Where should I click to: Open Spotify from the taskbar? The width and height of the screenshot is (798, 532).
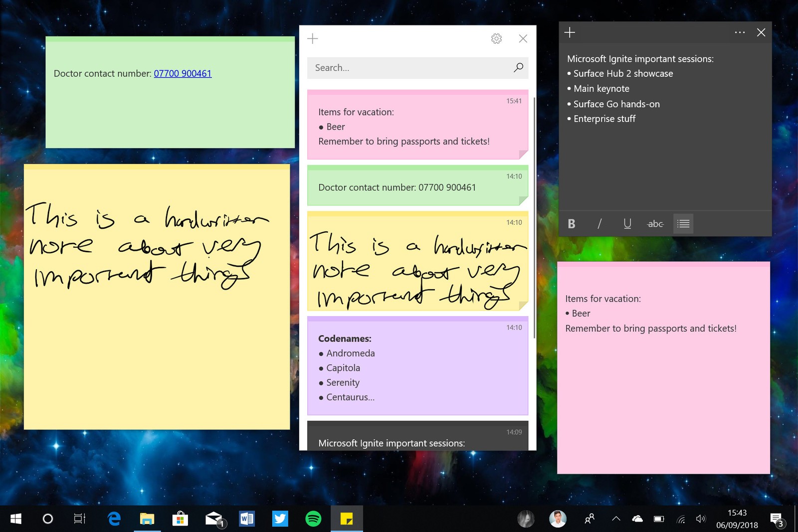pos(313,519)
